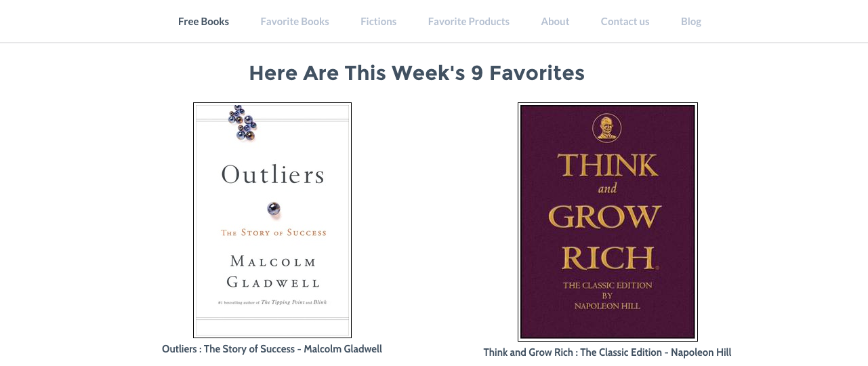Screen dimensions: 868x366
Task: Open Outliers : The Story of Success caption link
Action: coord(272,349)
